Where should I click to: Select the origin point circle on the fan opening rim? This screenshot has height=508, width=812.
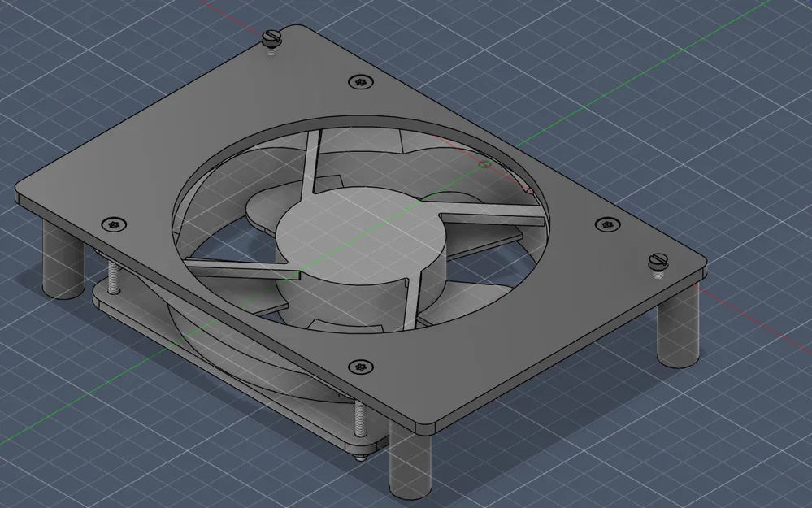click(x=484, y=164)
